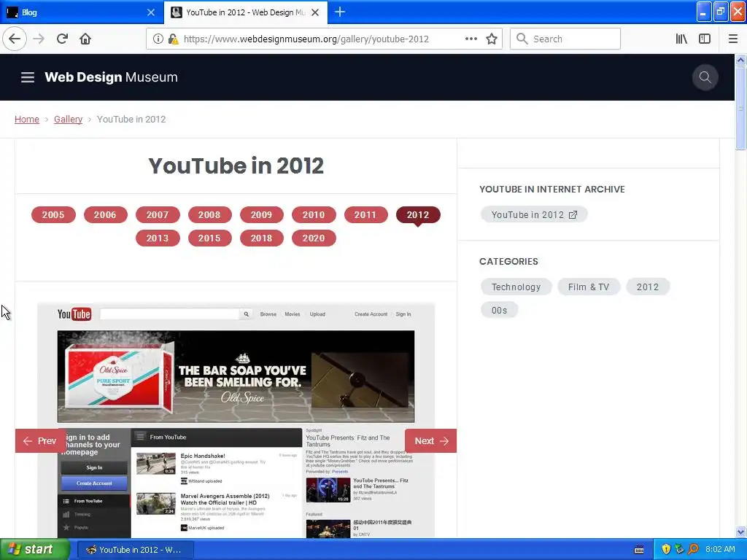Go to the Next gallery item

[430, 441]
